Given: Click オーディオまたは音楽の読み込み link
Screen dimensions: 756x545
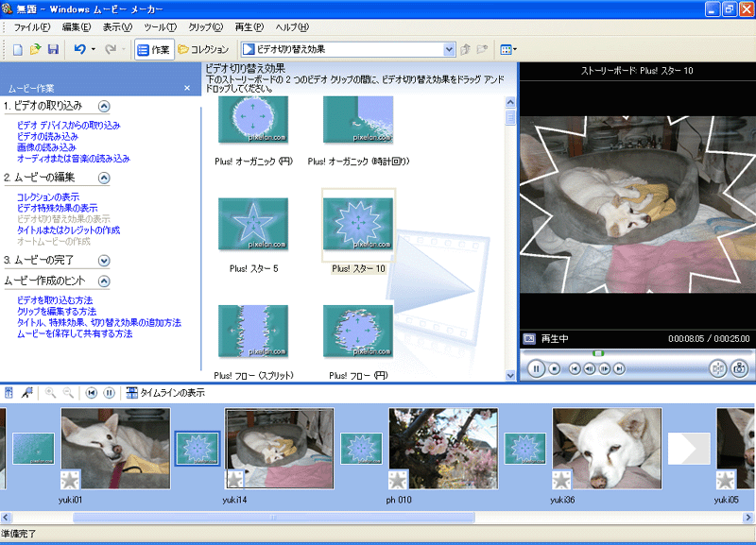Looking at the screenshot, I should [74, 159].
